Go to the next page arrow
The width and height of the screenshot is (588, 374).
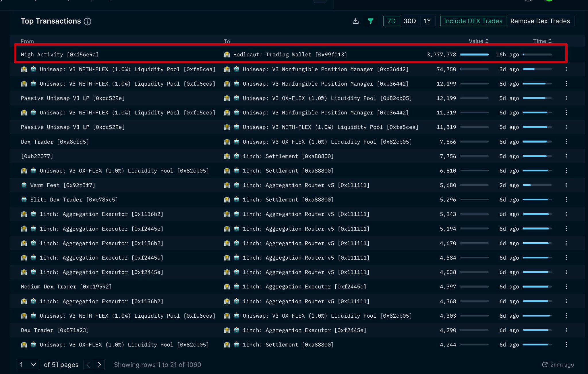coord(99,365)
